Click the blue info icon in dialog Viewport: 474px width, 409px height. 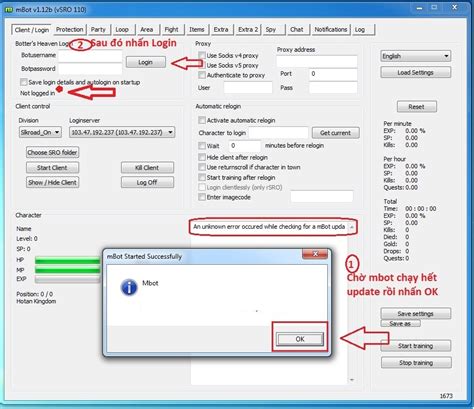point(129,287)
